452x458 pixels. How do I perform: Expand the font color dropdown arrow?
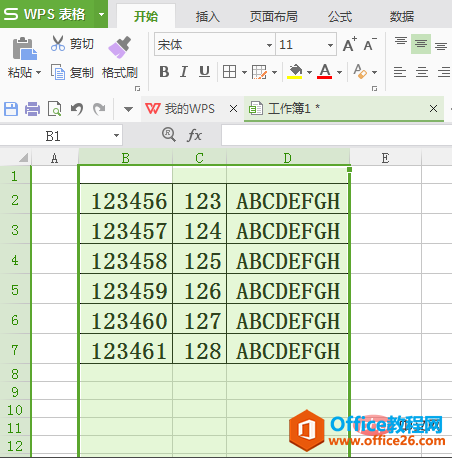coord(339,72)
